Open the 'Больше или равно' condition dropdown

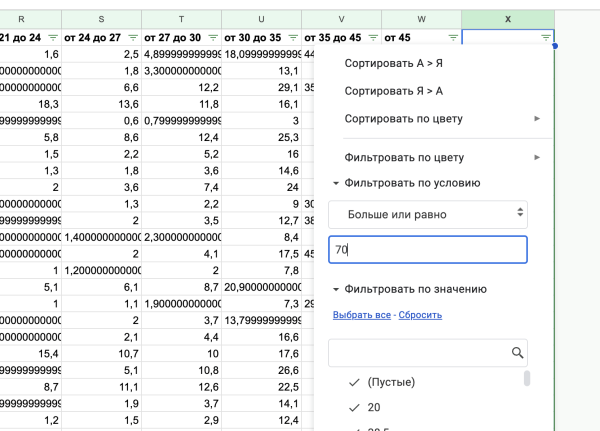tap(428, 214)
